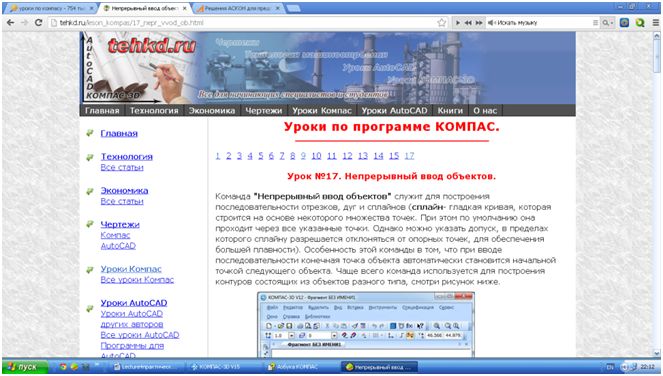The width and height of the screenshot is (663, 376).
Task: Click the KOMPAS-3D screenshot image in article
Action: [x=366, y=324]
